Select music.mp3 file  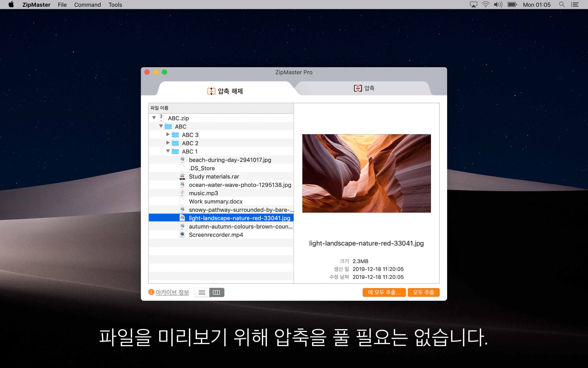tap(204, 193)
